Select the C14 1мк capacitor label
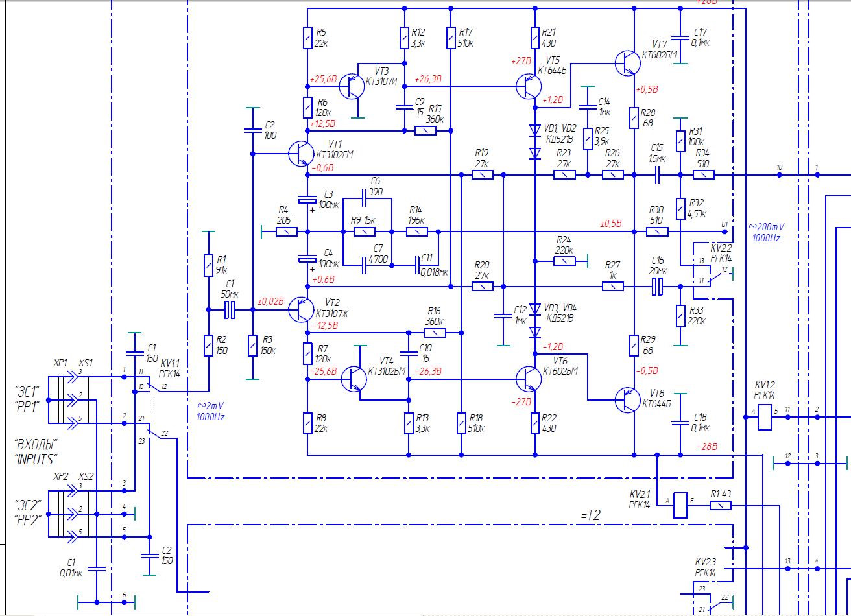Image resolution: width=851 pixels, height=616 pixels. point(604,106)
